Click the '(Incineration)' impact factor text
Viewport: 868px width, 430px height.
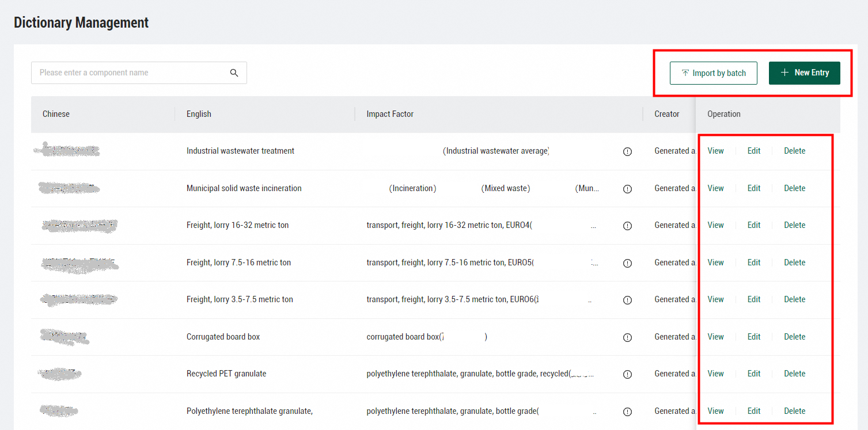[413, 188]
